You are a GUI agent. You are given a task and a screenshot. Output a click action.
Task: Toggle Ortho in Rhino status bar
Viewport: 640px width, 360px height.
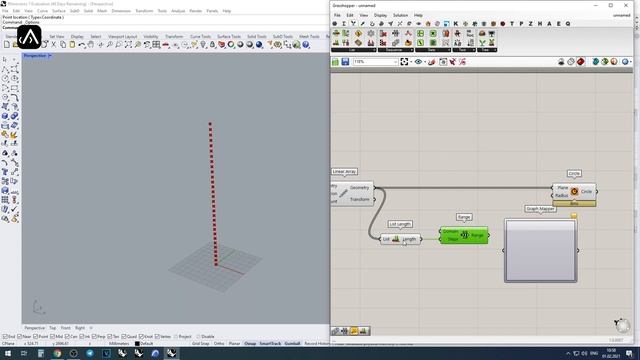(x=219, y=344)
